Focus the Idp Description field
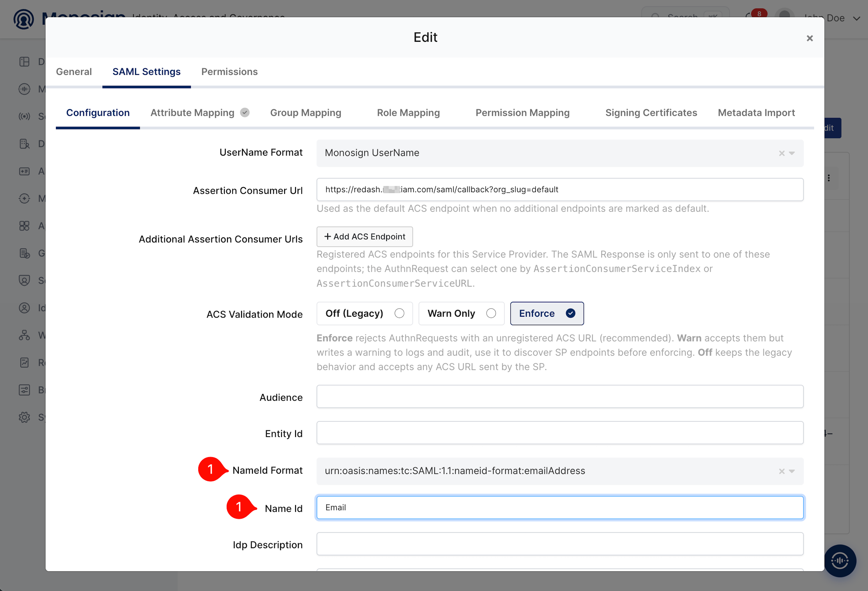This screenshot has height=591, width=868. 560,544
